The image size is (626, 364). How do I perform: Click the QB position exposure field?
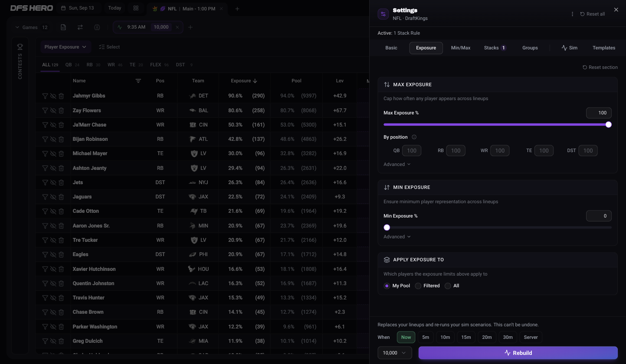pyautogui.click(x=412, y=151)
